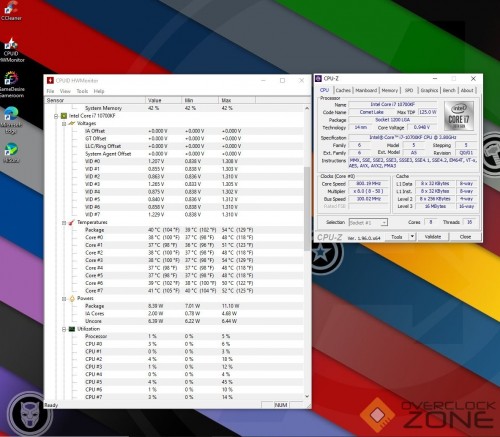
Task: Click the Utilization monitor icon
Action: [x=72, y=329]
